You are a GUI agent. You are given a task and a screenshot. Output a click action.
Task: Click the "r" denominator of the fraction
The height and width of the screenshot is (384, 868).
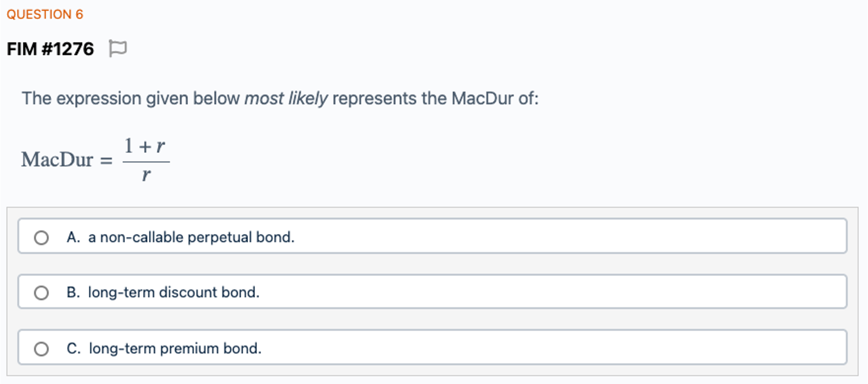[x=146, y=175]
